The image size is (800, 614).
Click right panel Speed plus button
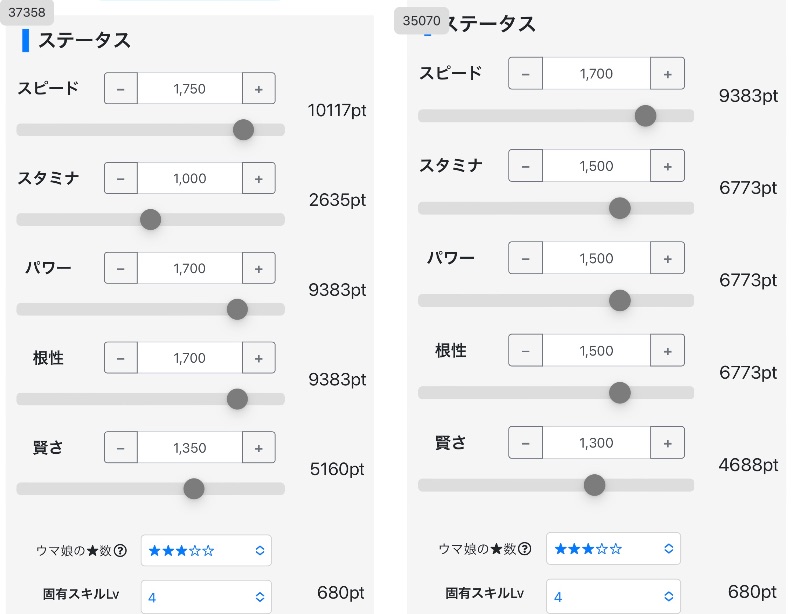(667, 74)
